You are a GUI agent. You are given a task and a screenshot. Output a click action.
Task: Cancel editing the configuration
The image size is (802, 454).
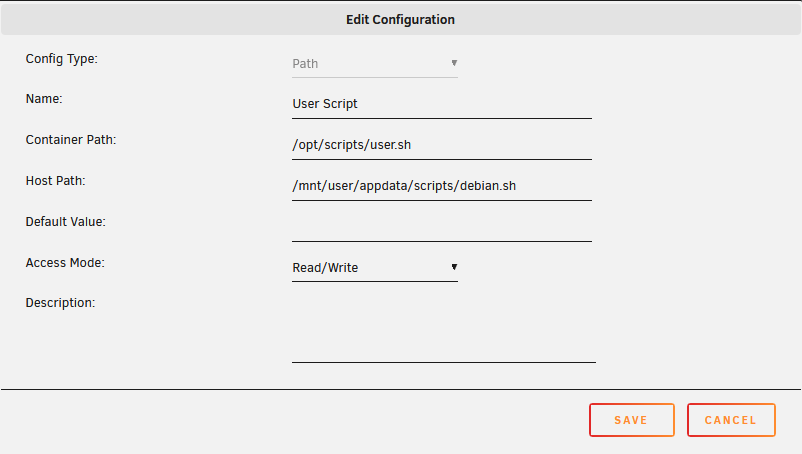coord(731,420)
